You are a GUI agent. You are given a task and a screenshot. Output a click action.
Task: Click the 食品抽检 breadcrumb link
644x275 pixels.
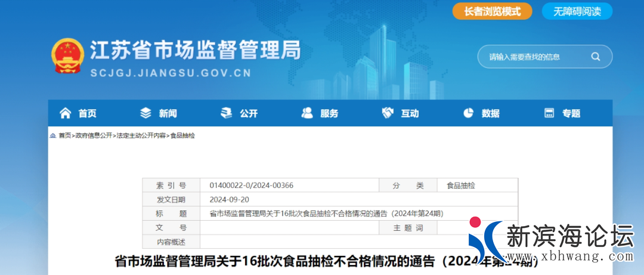[x=182, y=136]
